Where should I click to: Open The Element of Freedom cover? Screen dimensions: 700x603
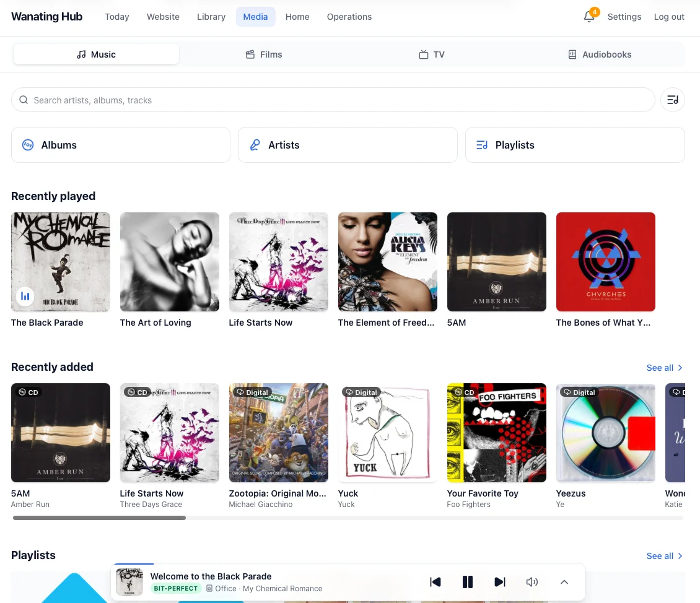pos(388,262)
